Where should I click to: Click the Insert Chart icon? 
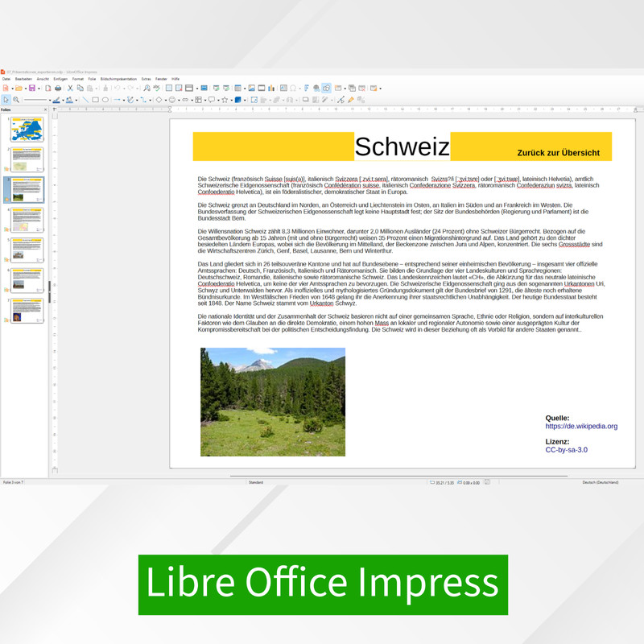click(x=271, y=88)
